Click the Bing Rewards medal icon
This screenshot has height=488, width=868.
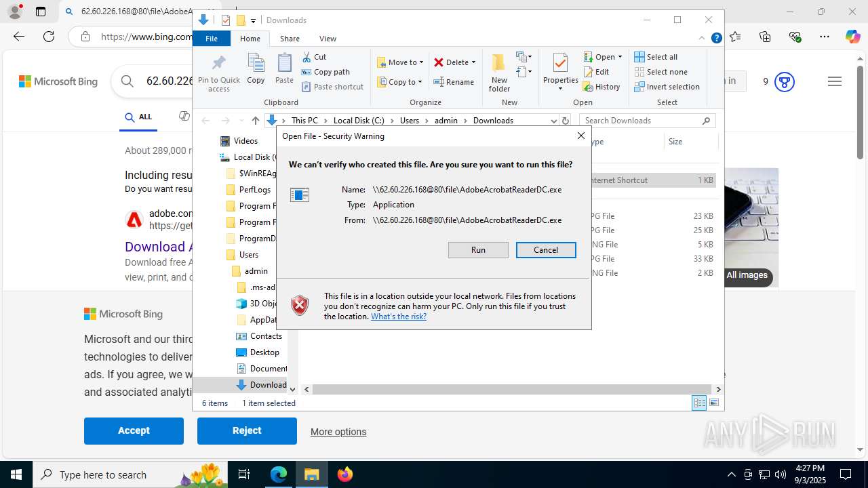785,81
